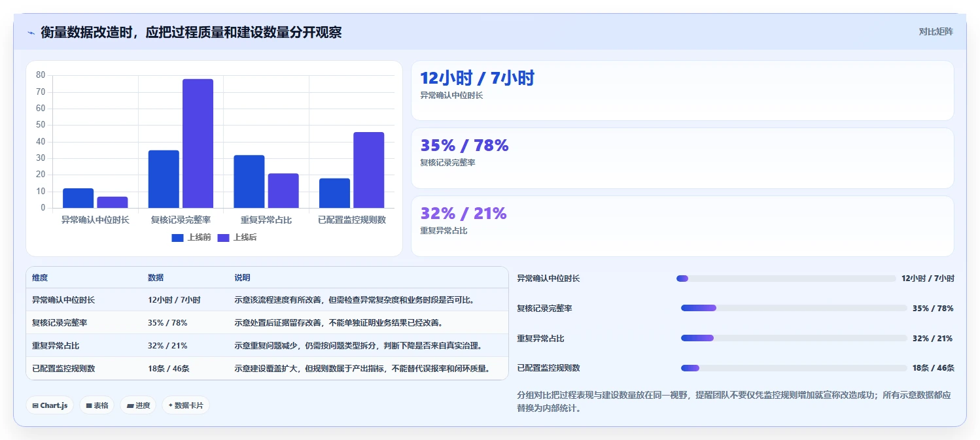Click the 上线后 bar for 重复异常占比
Image resolution: width=980 pixels, height=440 pixels.
(x=283, y=191)
